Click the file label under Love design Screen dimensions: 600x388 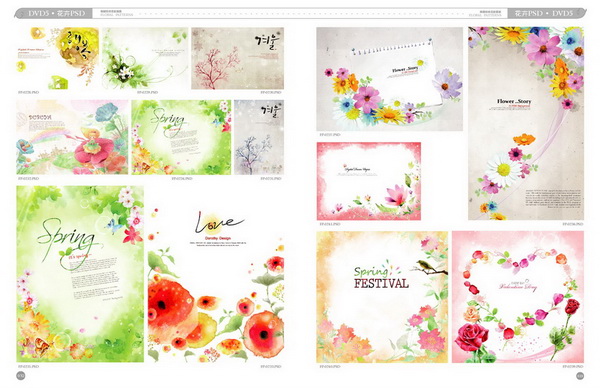coord(271,367)
